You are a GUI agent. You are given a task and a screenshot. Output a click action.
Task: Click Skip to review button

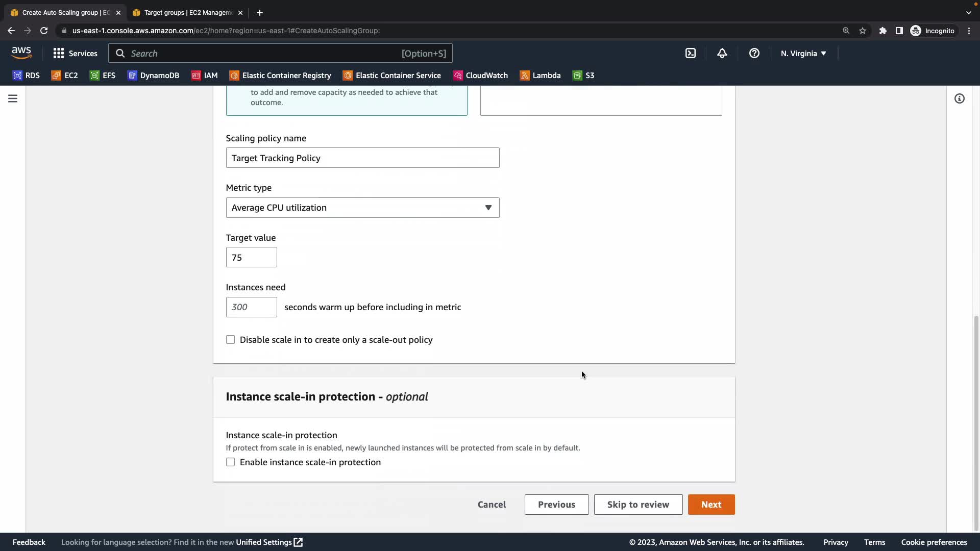pyautogui.click(x=638, y=505)
